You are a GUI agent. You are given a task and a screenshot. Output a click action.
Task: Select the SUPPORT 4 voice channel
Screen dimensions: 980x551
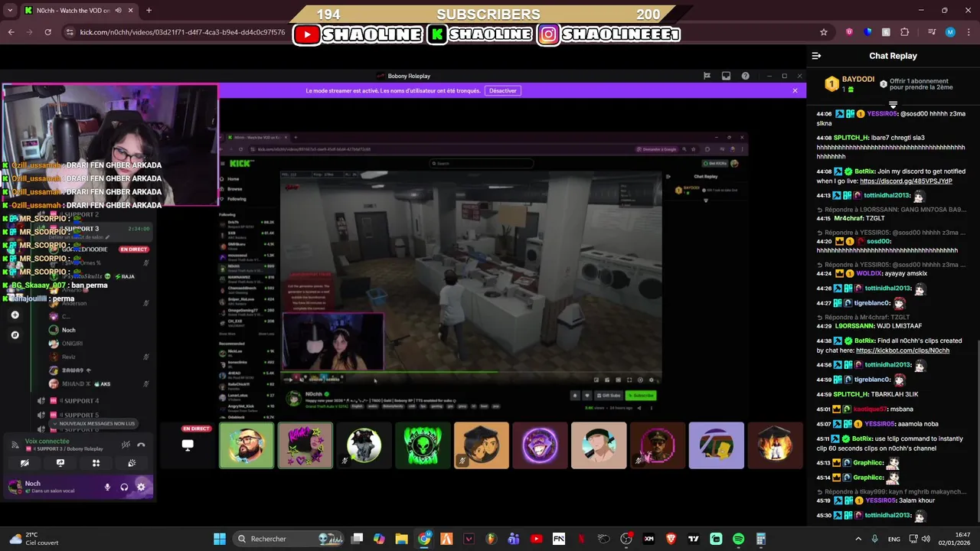coord(81,400)
